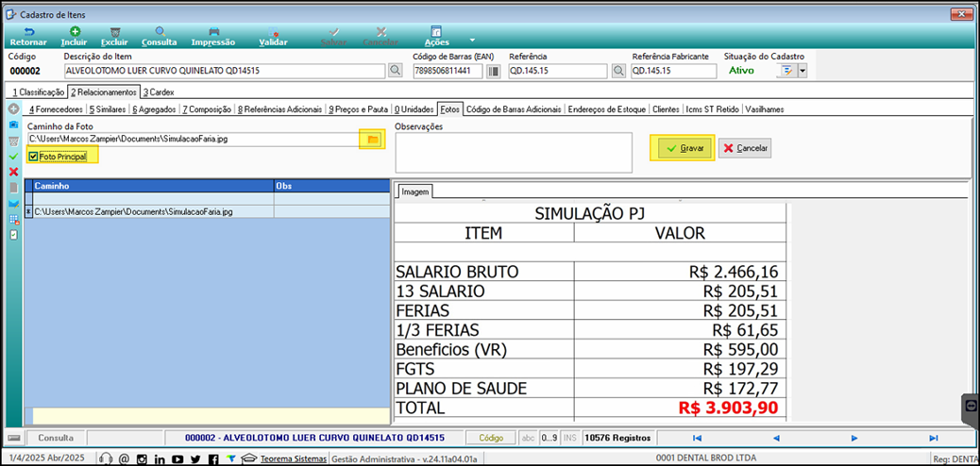Click the red X icon in left sidebar
This screenshot has height=466, width=980.
(13, 172)
